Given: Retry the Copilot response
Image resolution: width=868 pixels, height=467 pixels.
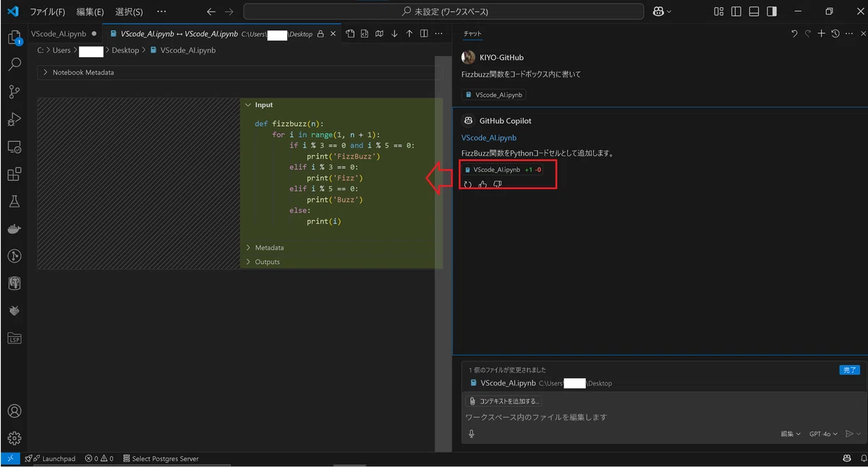Looking at the screenshot, I should click(468, 184).
